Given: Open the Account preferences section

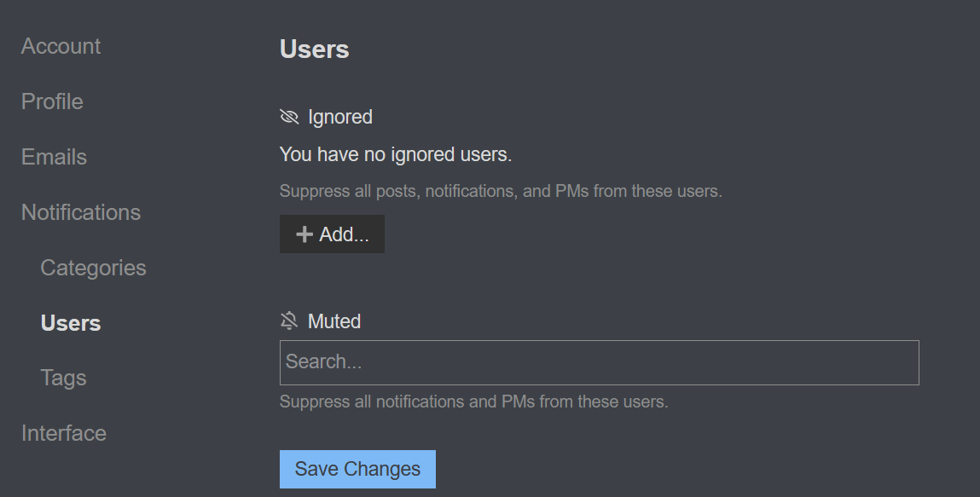Looking at the screenshot, I should pyautogui.click(x=61, y=46).
